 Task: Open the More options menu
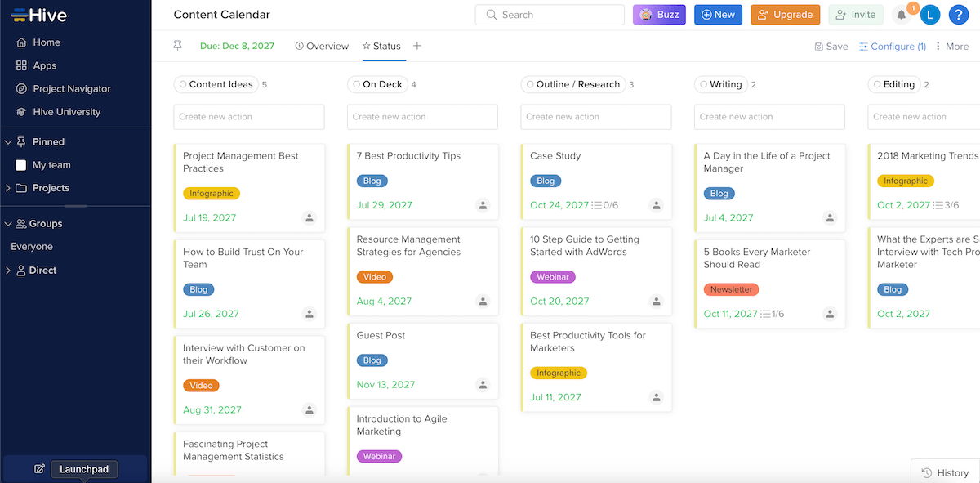tap(951, 47)
